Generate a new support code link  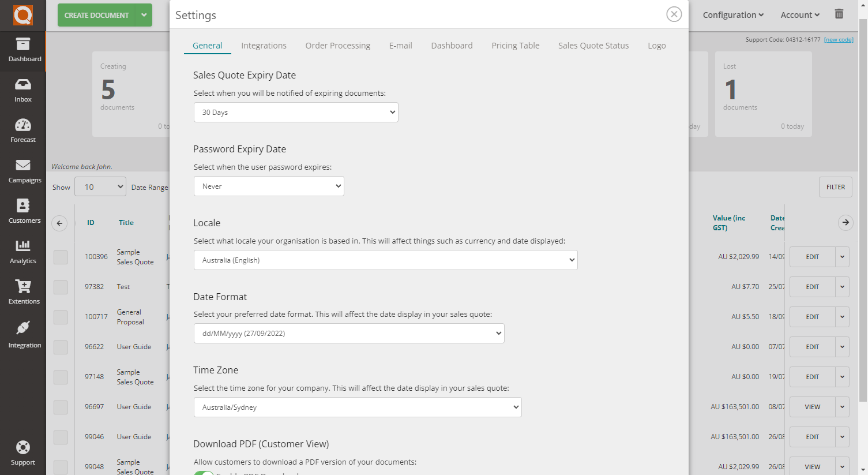click(838, 39)
